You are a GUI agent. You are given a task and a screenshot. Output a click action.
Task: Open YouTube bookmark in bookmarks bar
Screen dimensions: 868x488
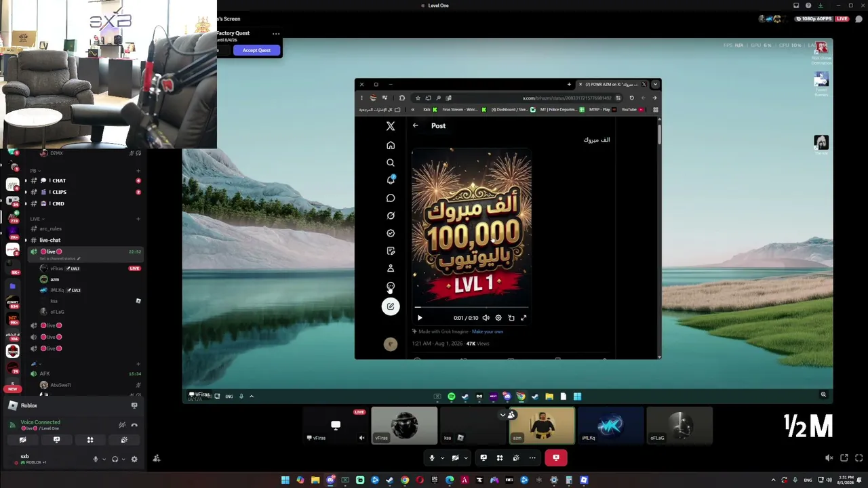[x=633, y=110]
